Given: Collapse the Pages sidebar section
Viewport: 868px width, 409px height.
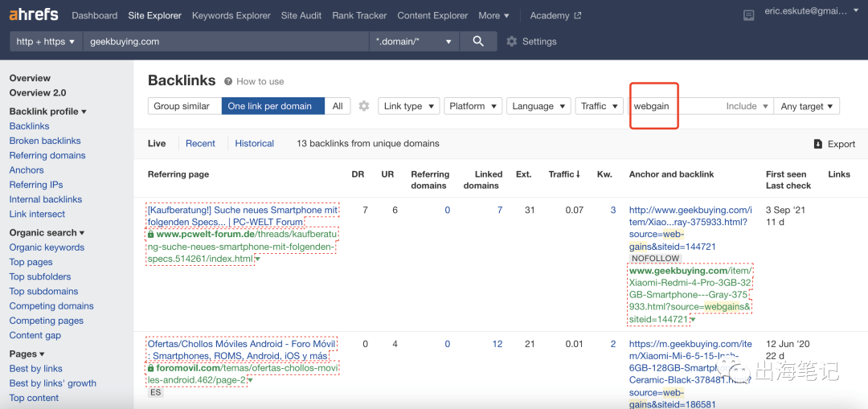Looking at the screenshot, I should pos(27,354).
